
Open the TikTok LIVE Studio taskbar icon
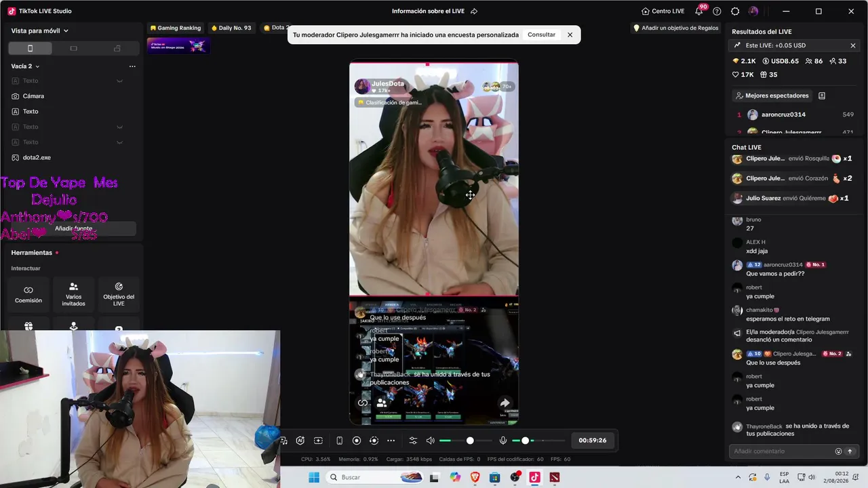[534, 477]
